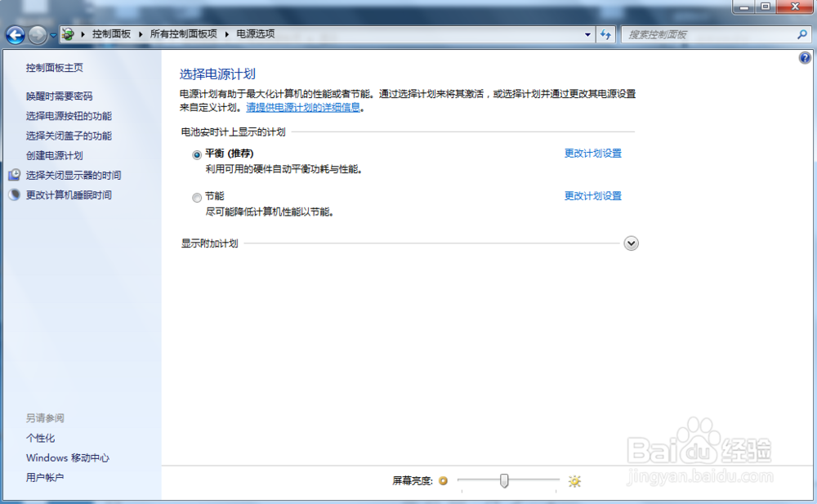Open 更改计算机睡眠时间 link

pos(69,195)
